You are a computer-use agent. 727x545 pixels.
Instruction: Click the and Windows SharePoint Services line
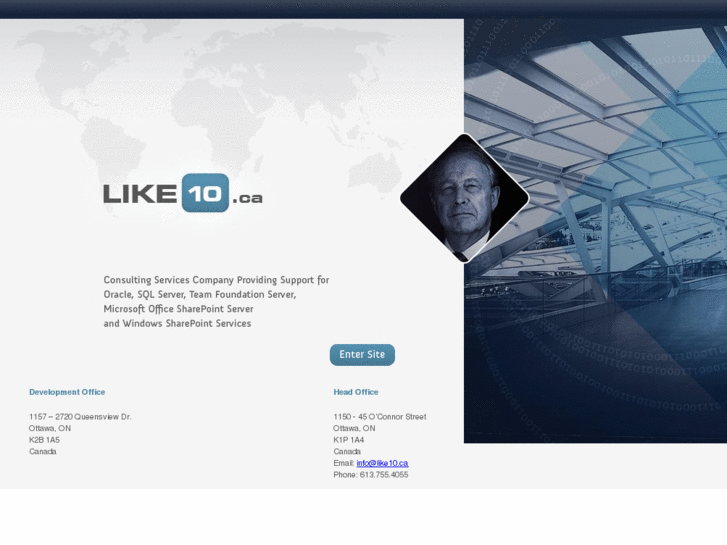(177, 323)
